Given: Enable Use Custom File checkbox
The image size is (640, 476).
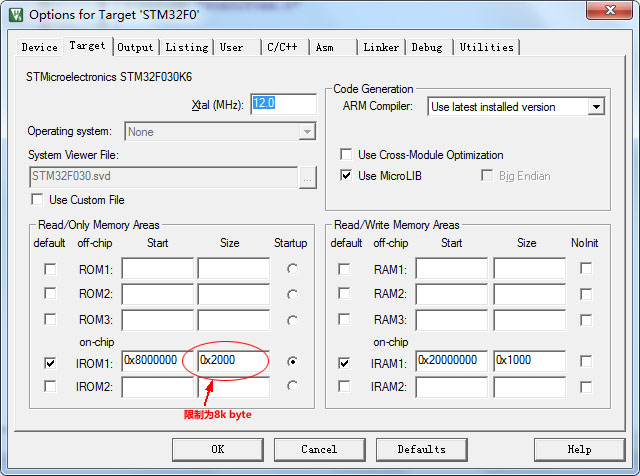Looking at the screenshot, I should 37,200.
